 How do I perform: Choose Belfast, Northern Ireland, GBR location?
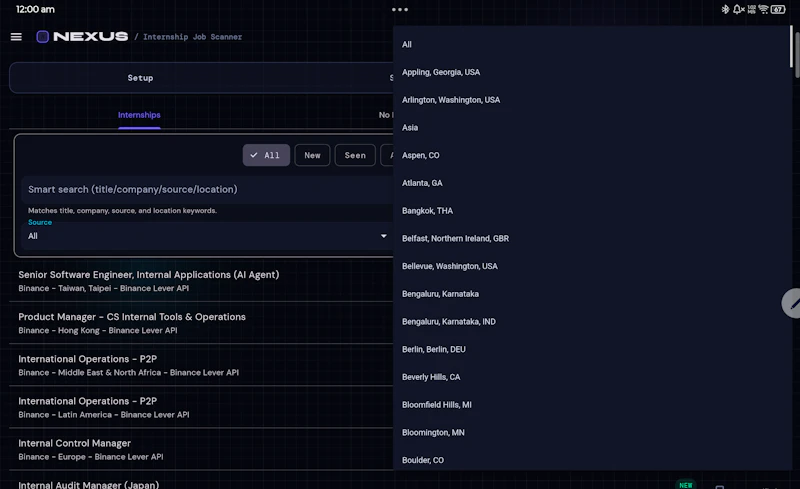[x=592, y=238]
